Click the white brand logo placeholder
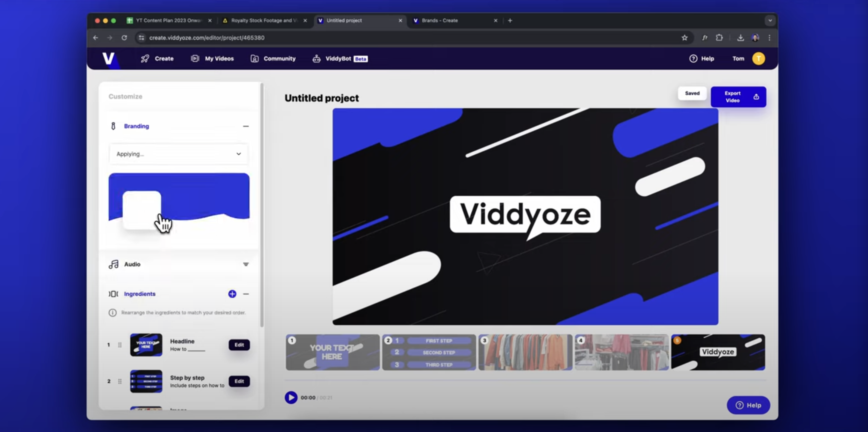The width and height of the screenshot is (868, 432). (142, 210)
